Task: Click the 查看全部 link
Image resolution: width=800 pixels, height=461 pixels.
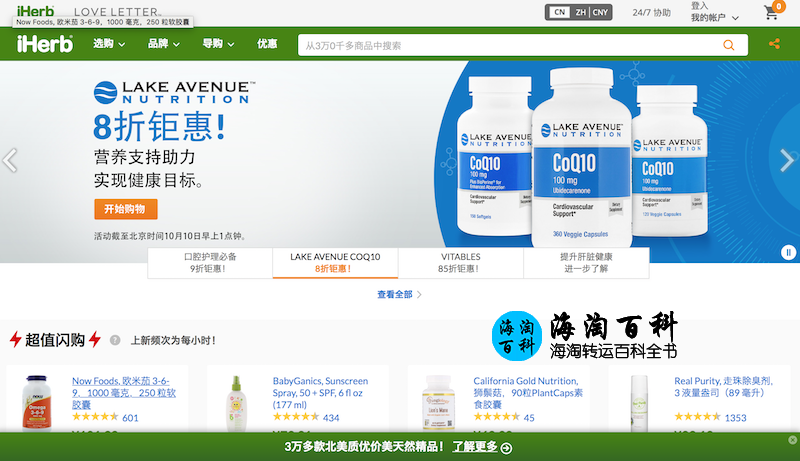Action: coord(399,294)
